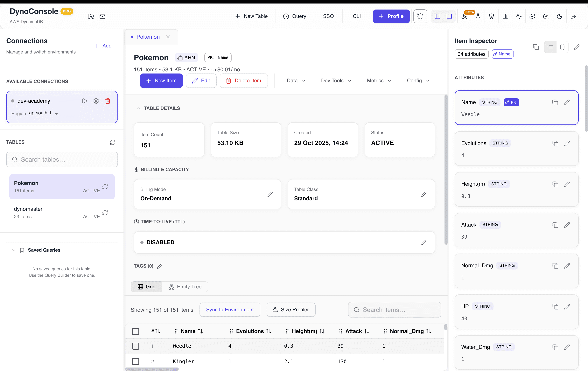Open the flask lab icon in the header
The width and height of the screenshot is (588, 371).
(x=478, y=16)
